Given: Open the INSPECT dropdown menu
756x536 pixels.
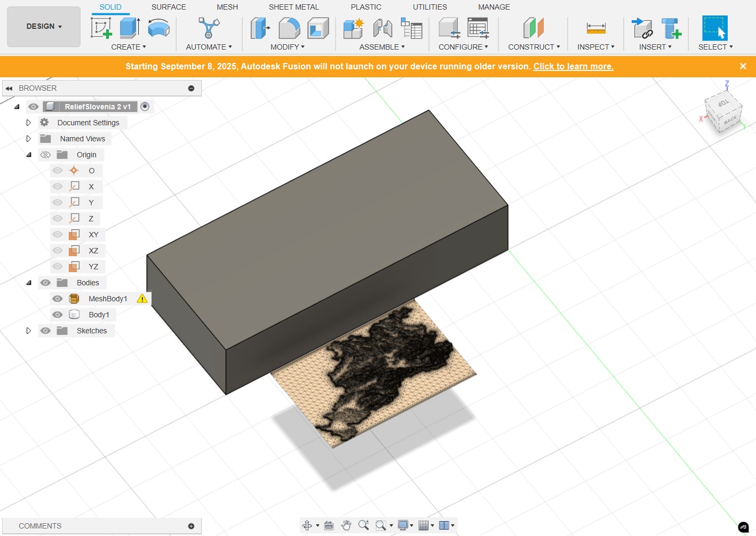Looking at the screenshot, I should [596, 47].
